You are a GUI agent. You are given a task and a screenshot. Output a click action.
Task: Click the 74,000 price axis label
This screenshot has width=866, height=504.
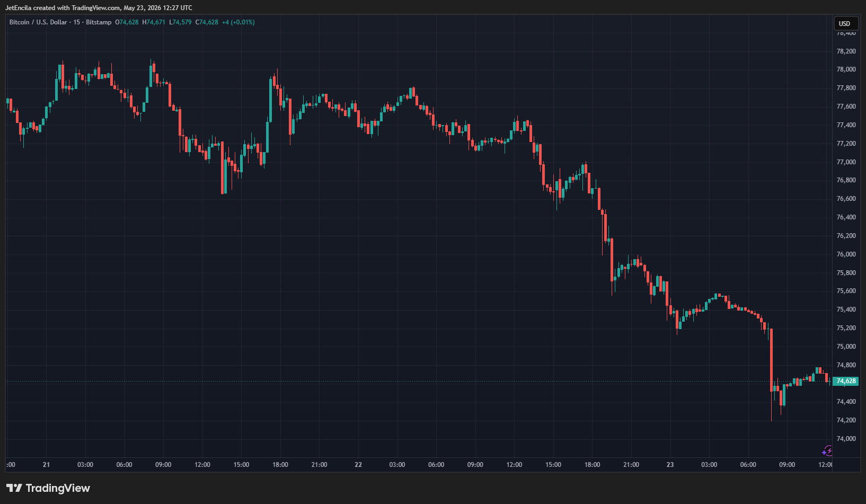(x=846, y=439)
